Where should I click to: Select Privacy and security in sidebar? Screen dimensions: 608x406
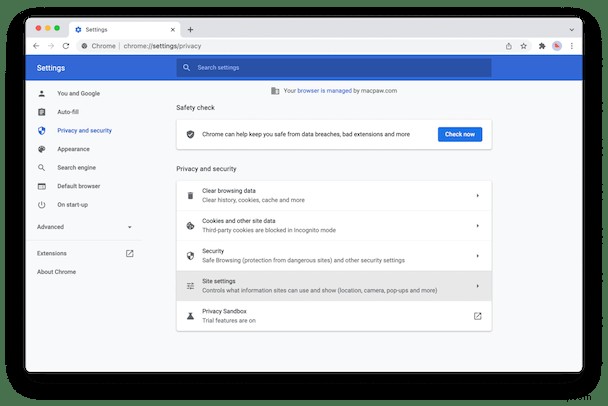point(85,131)
